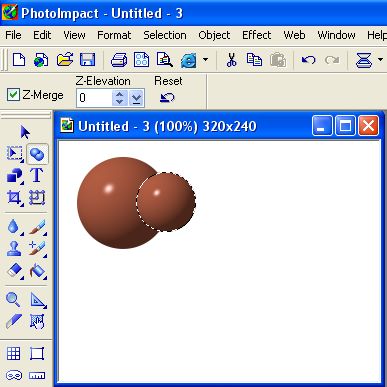Click the Paste clipboard icon
The width and height of the screenshot is (387, 387).
[278, 60]
